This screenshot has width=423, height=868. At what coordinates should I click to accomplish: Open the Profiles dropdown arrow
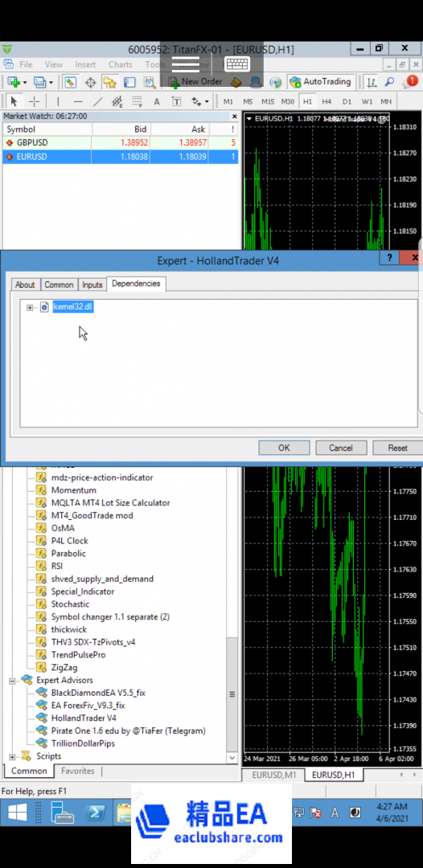click(x=51, y=82)
